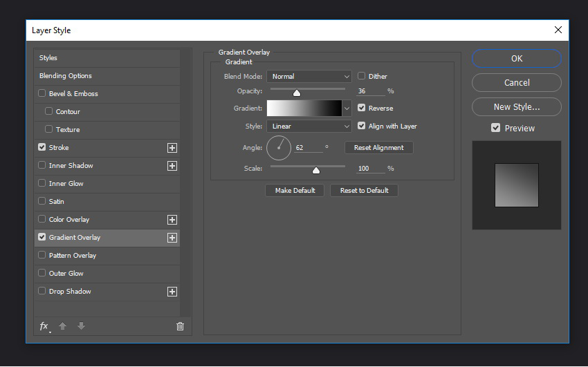Enable Outer Glow checkbox
The image size is (588, 367).
(42, 273)
